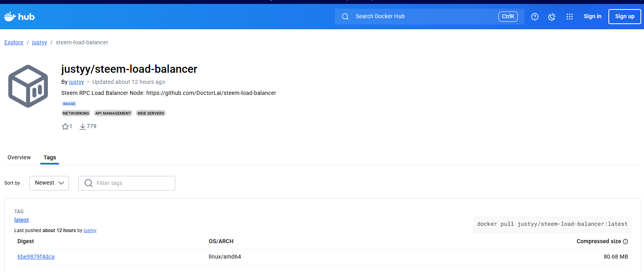The image size is (644, 272).
Task: Click the justyy/steem-load-balancer title
Action: 129,69
